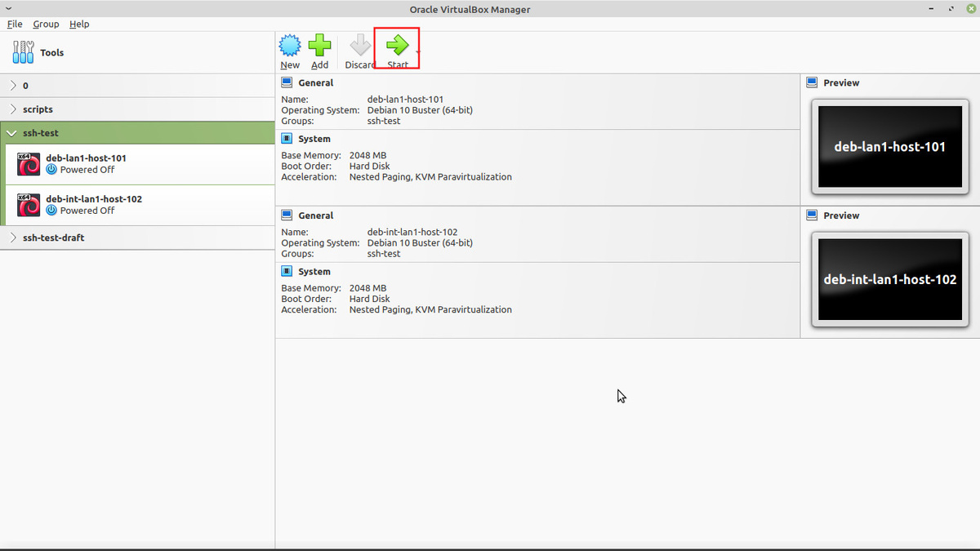Viewport: 980px width, 551px height.
Task: Collapse the ssh-test group
Action: pyautogui.click(x=11, y=133)
